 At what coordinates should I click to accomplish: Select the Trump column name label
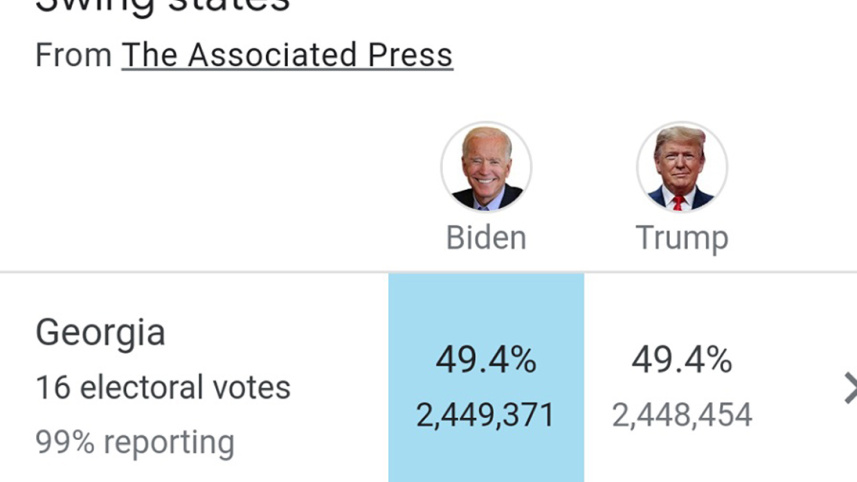point(682,238)
